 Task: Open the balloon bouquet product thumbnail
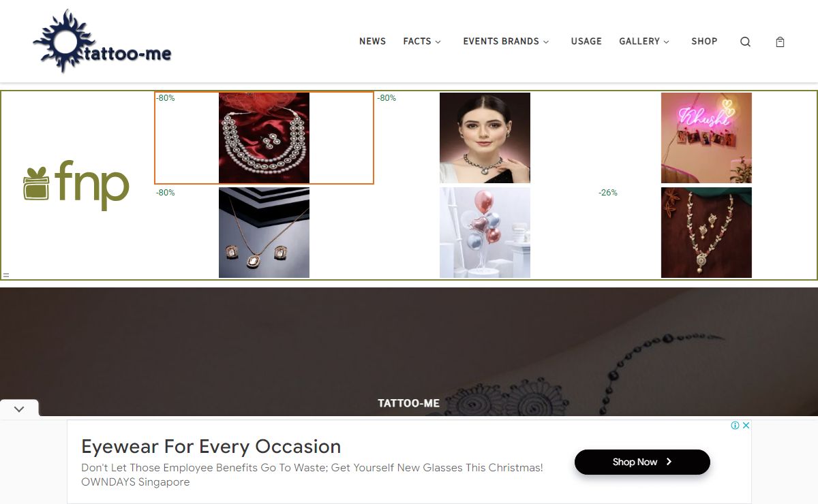click(485, 232)
